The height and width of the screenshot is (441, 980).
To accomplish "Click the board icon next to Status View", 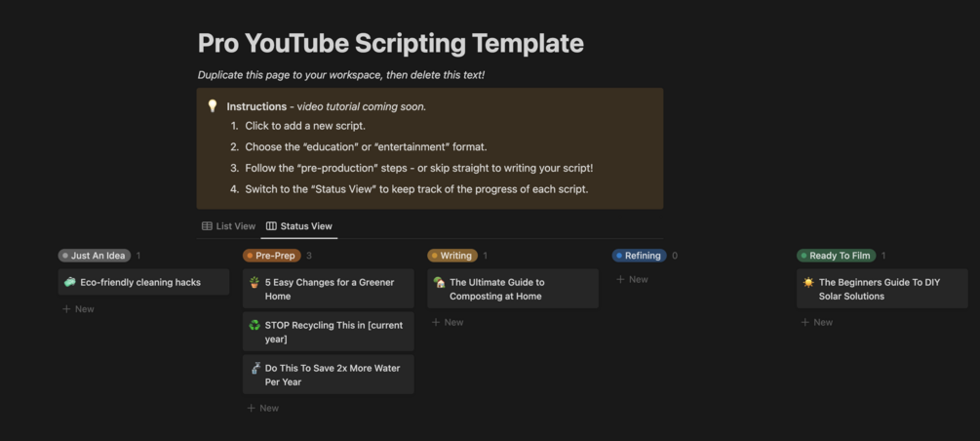I will pyautogui.click(x=271, y=225).
